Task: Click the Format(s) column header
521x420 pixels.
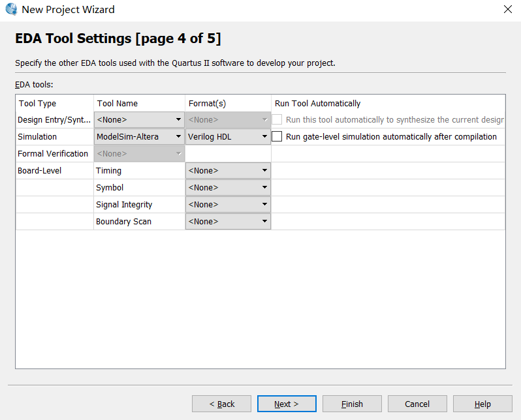Action: point(207,104)
